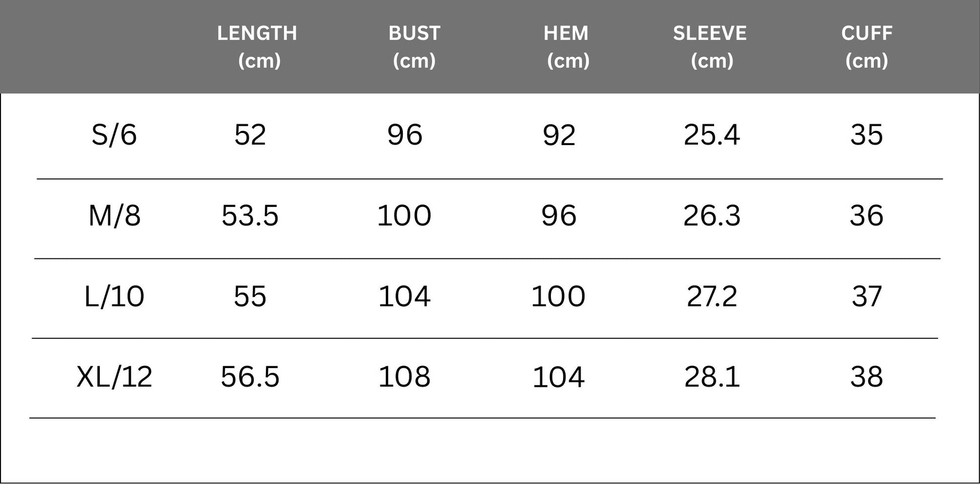Click the sleeve value 28.1

coord(712,377)
